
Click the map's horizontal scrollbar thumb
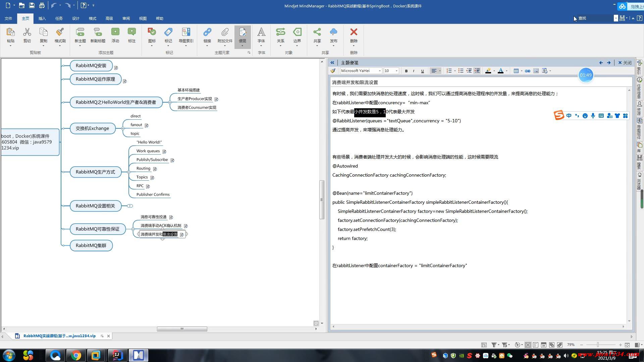pyautogui.click(x=182, y=329)
